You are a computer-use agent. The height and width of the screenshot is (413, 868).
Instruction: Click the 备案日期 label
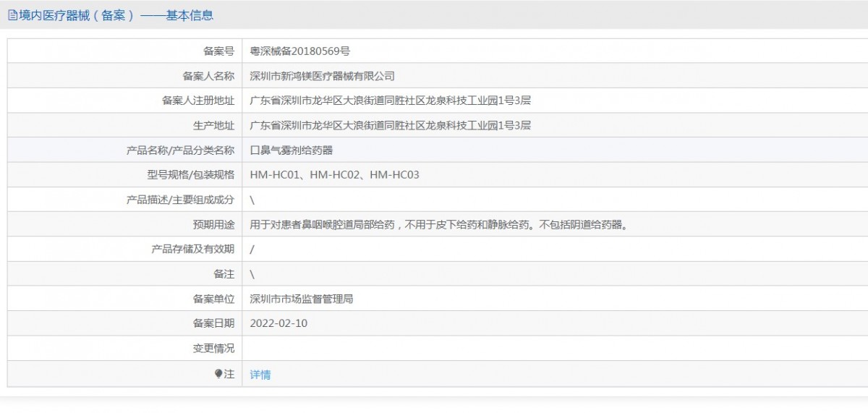(x=213, y=323)
